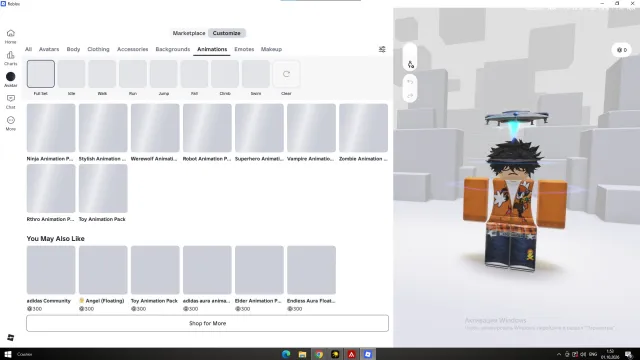This screenshot has height=360, width=640.
Task: Equip the Ninja Animation Pack
Action: click(x=51, y=128)
